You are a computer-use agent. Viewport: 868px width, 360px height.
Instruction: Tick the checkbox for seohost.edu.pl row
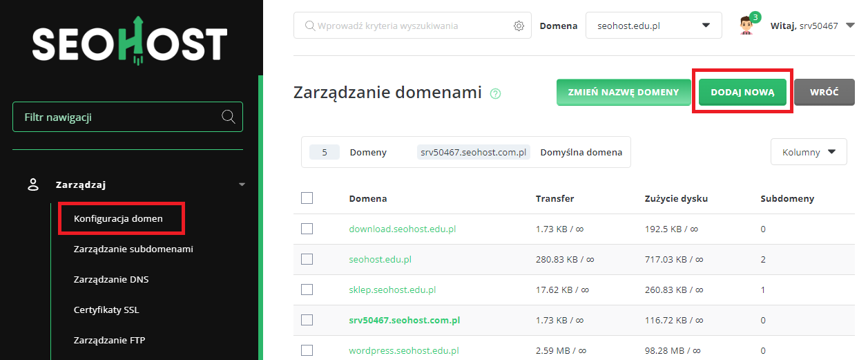(307, 259)
